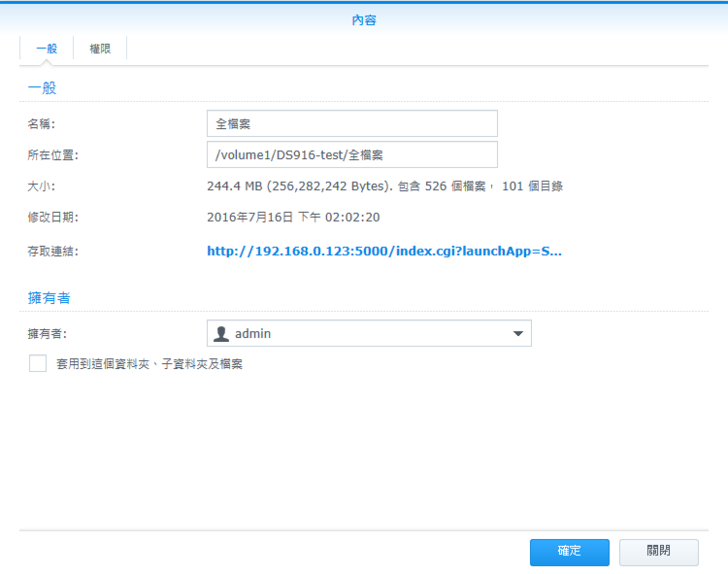Open the 存取連結 http://192.168.0.123 hyperlink
Screen dimensions: 728x574
(x=384, y=251)
